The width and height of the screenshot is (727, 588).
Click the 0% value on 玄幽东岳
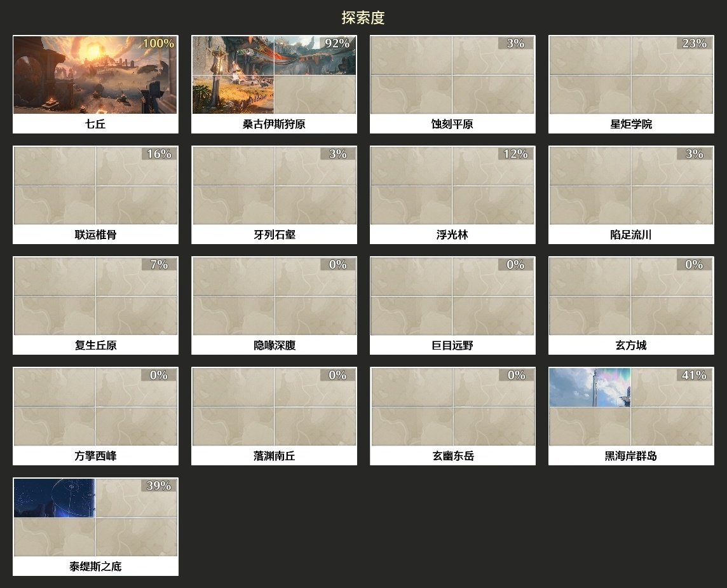coord(515,374)
